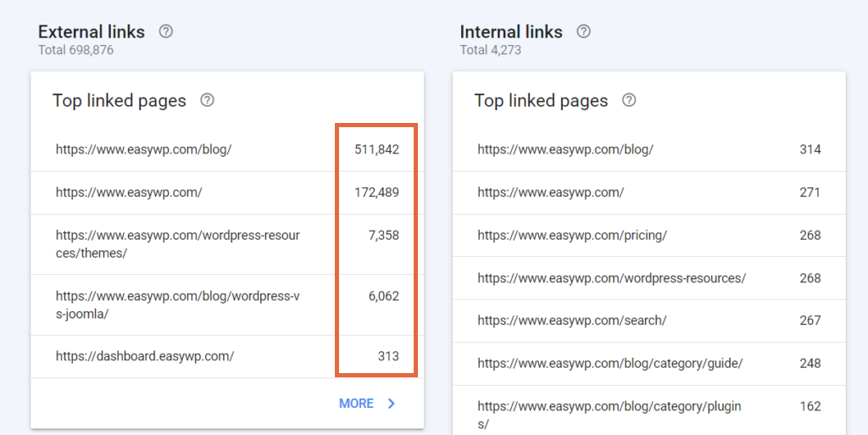868x435 pixels.
Task: Click the chevron arrow next to MORE
Action: (x=392, y=404)
